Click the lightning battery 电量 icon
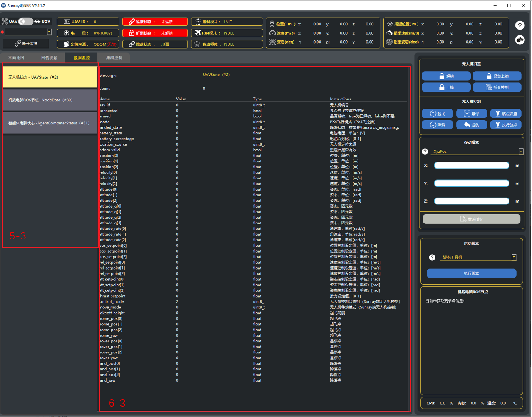 click(x=67, y=33)
